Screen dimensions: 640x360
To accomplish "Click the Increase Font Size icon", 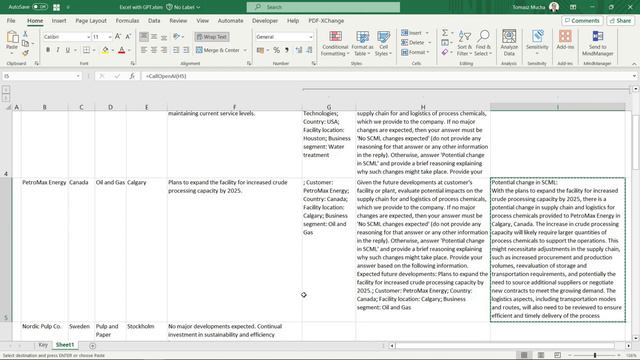I will 118,37.
